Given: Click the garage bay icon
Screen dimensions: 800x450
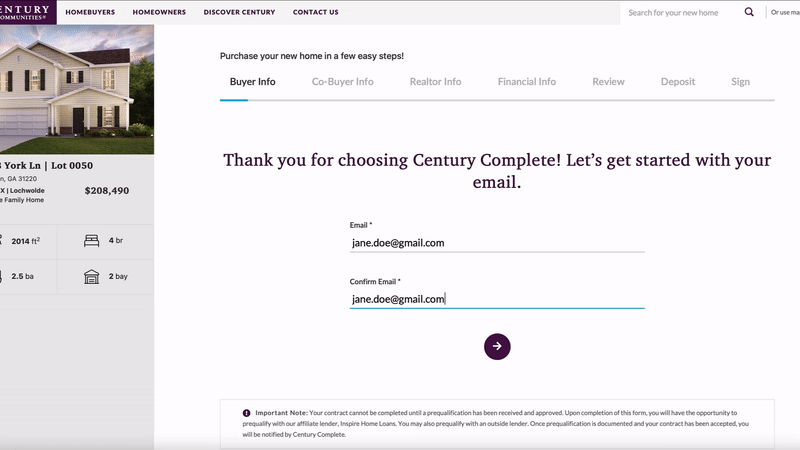Looking at the screenshot, I should 91,277.
